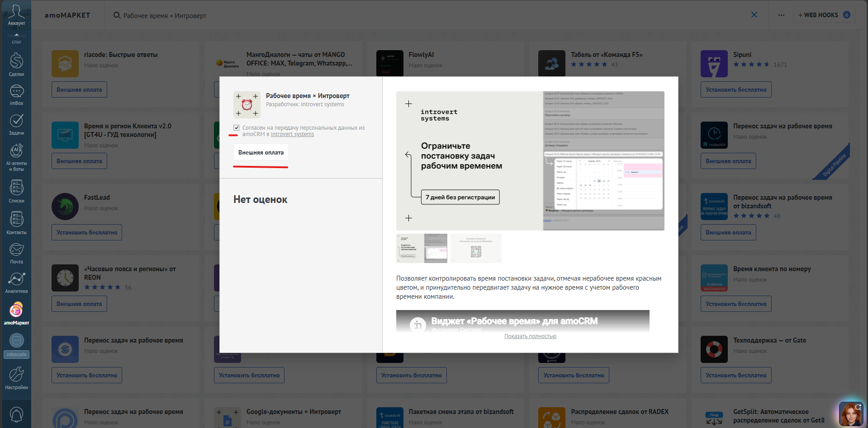
Task: Click Установить бесплатно for Техподдержка от Gate
Action: pos(736,375)
